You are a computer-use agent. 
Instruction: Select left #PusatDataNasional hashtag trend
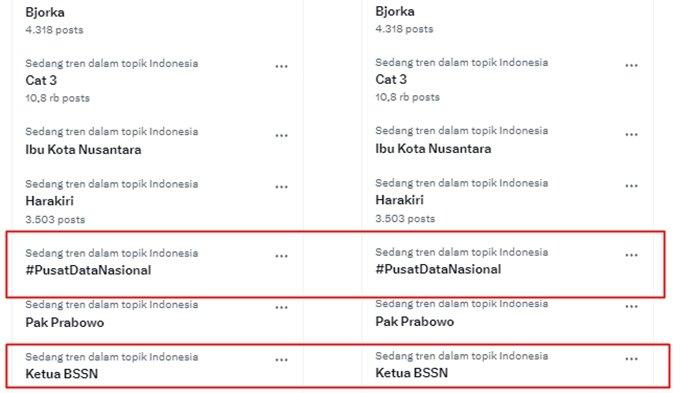click(88, 270)
